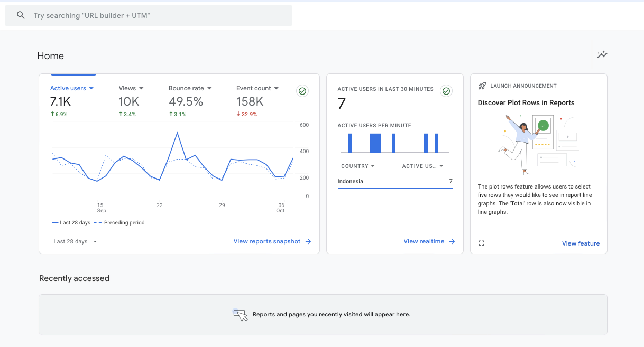Click the 32.9% decrease indicator
644x347 pixels.
246,114
